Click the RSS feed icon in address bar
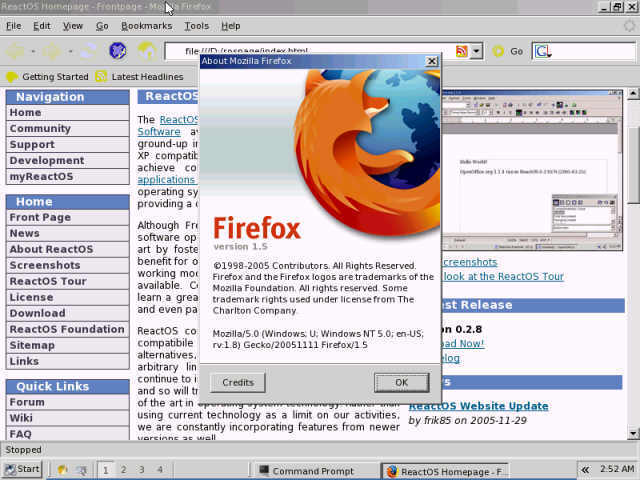This screenshot has width=640, height=480. [x=461, y=51]
